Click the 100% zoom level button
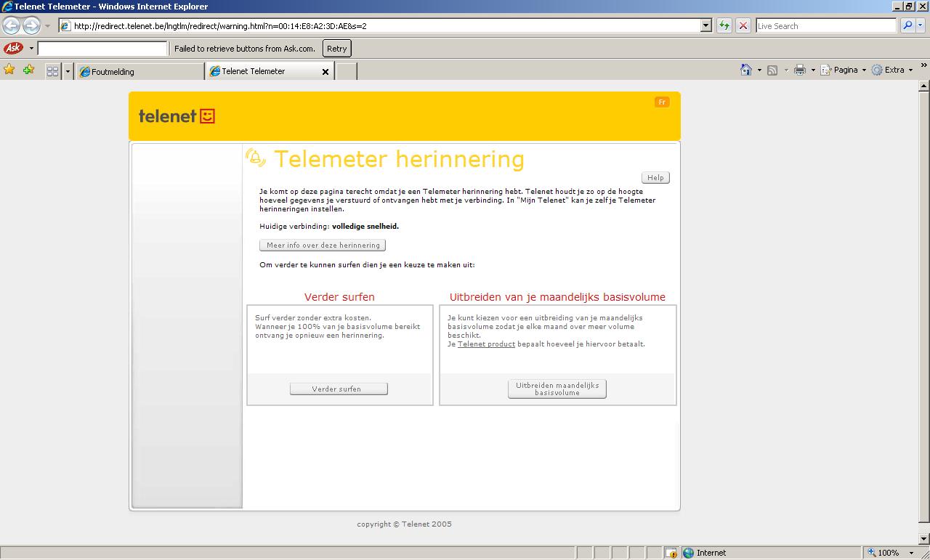 coord(883,553)
